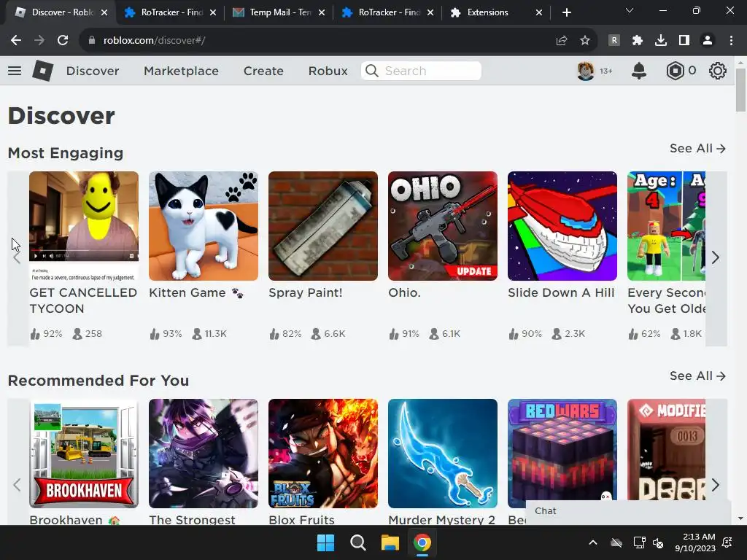
Task: Open the Slide Down A Hill title
Action: pos(561,293)
